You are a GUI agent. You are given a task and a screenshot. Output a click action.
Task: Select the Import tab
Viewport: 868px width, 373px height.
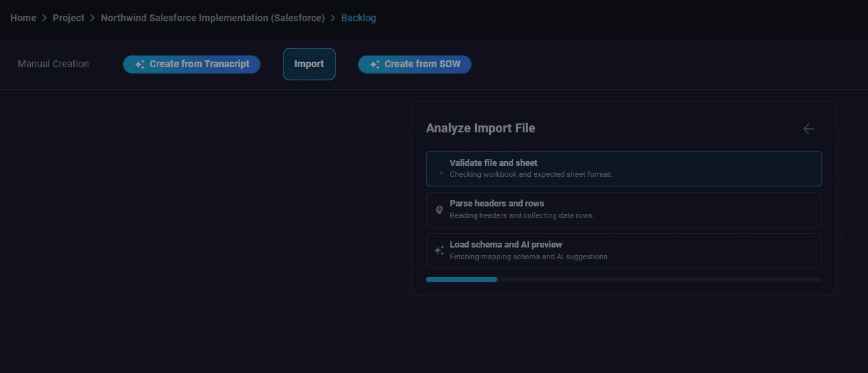[x=309, y=64]
